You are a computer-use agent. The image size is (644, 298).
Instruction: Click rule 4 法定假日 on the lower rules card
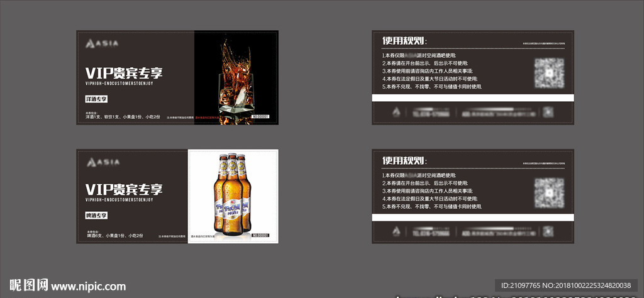430,199
